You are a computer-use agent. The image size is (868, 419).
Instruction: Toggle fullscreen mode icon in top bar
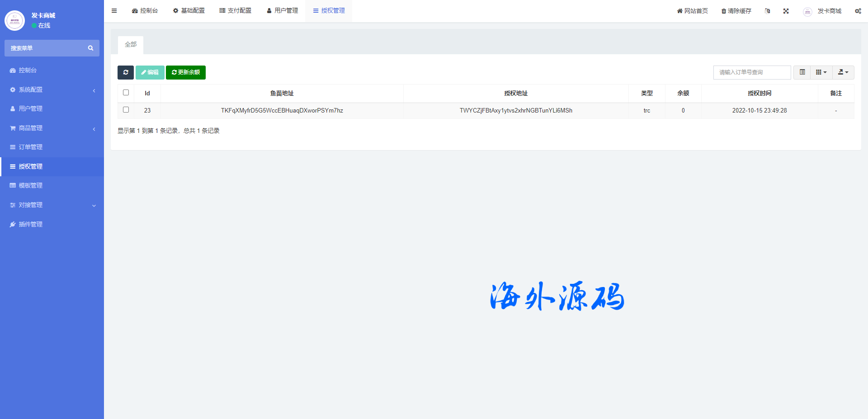786,11
